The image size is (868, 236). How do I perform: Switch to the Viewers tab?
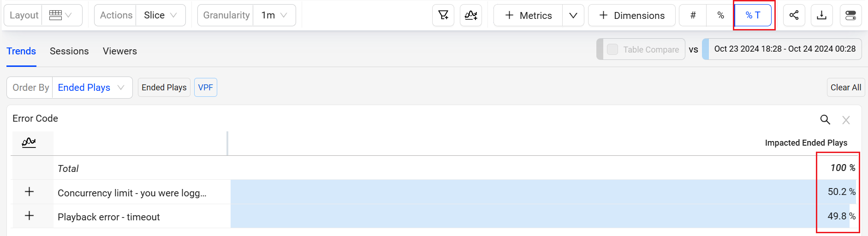(x=120, y=51)
